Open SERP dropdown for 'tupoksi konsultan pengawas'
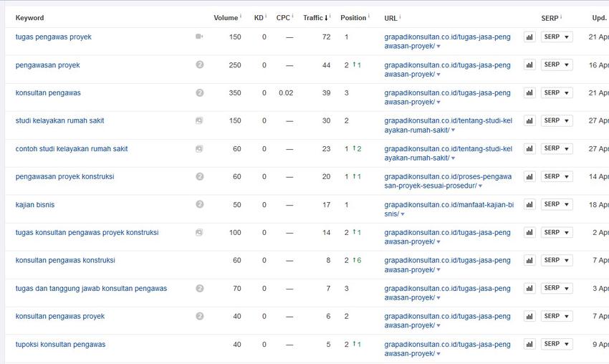Image resolution: width=609 pixels, height=364 pixels. 557,344
